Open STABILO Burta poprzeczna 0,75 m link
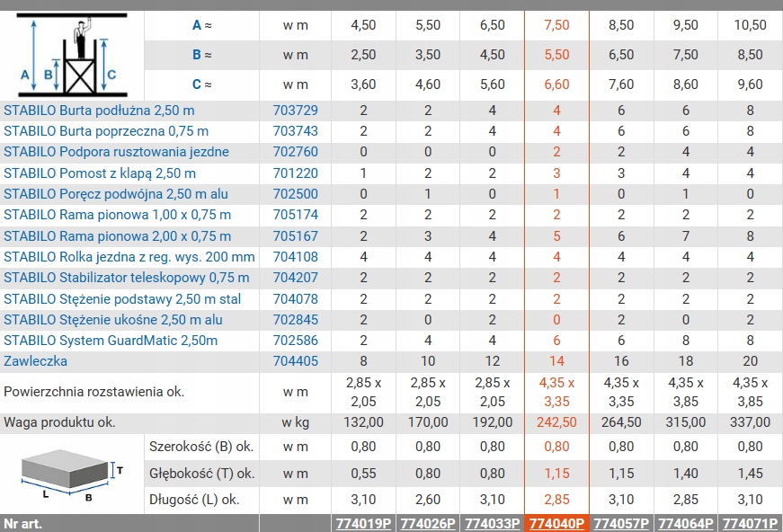Viewport: 783px width, 532px height. 106,131
